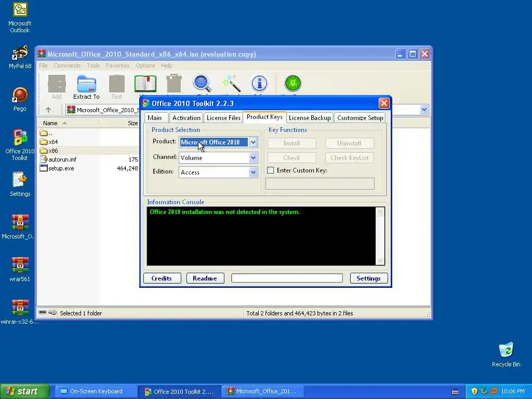Select the x64 folder
Viewport: 532px width, 399px height.
[49, 142]
